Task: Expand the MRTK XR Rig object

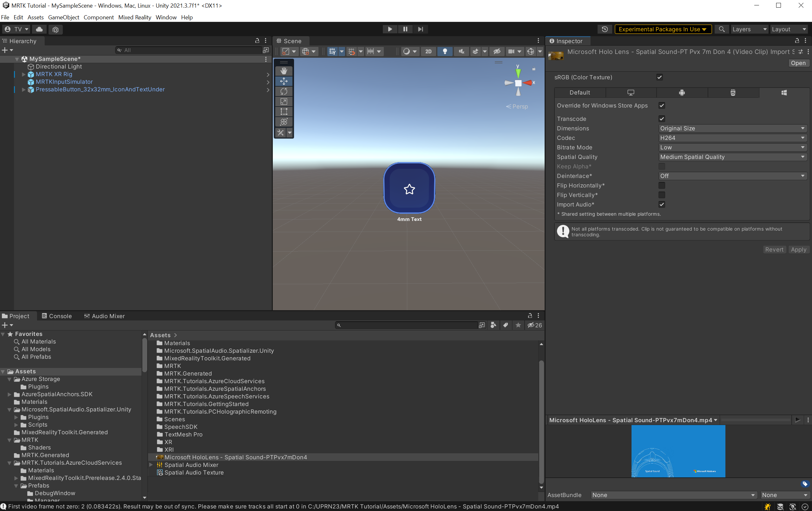Action: (23, 74)
